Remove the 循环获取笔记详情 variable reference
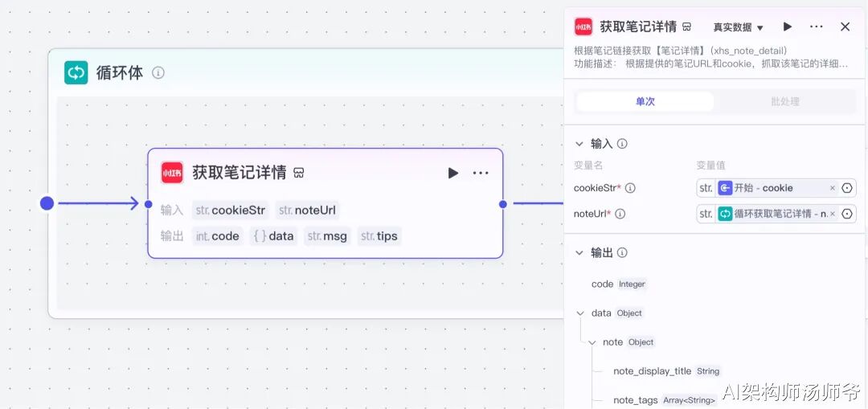The width and height of the screenshot is (868, 409). click(832, 214)
